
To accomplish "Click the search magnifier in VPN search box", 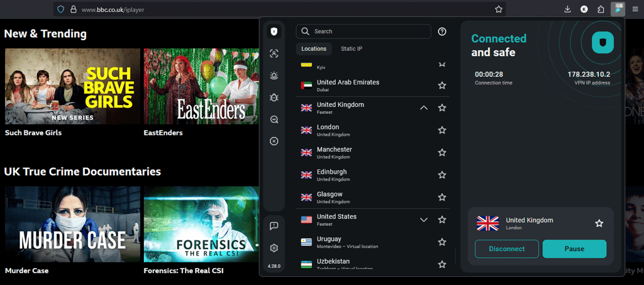I will 305,31.
